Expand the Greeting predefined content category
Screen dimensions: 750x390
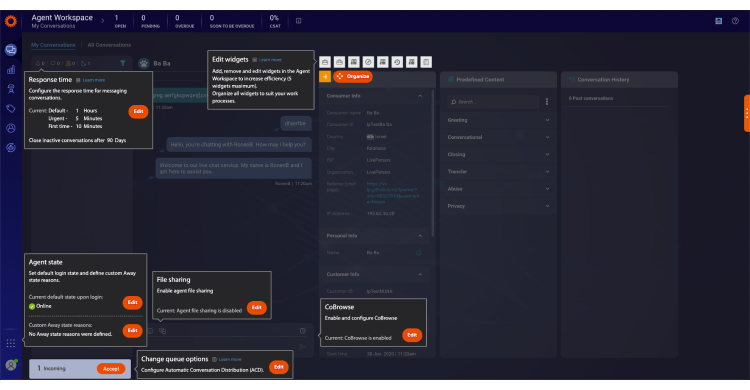point(498,120)
